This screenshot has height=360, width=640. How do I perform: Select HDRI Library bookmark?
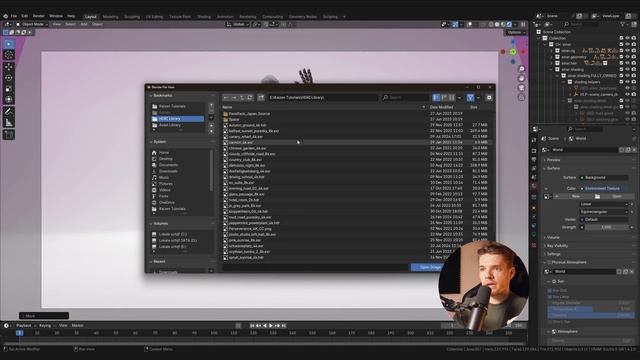[178, 119]
